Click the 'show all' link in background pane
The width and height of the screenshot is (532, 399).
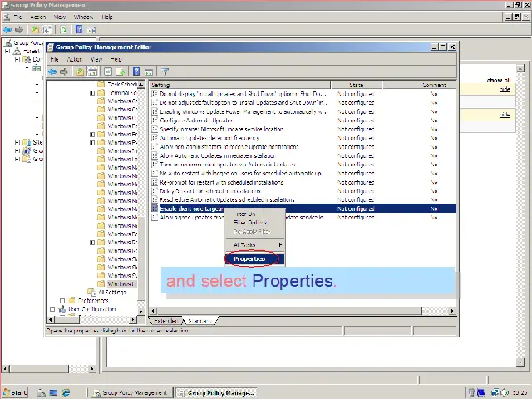tap(499, 81)
